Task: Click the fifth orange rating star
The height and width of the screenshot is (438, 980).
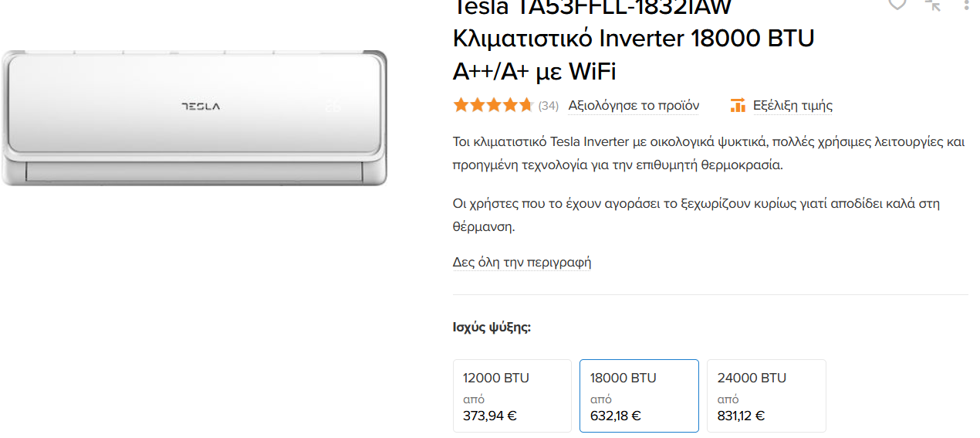Action: tap(526, 105)
